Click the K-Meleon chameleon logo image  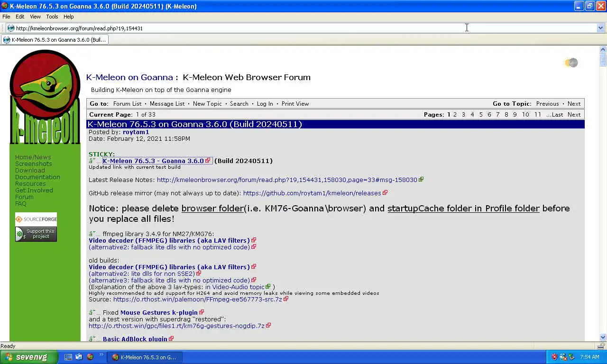point(45,97)
